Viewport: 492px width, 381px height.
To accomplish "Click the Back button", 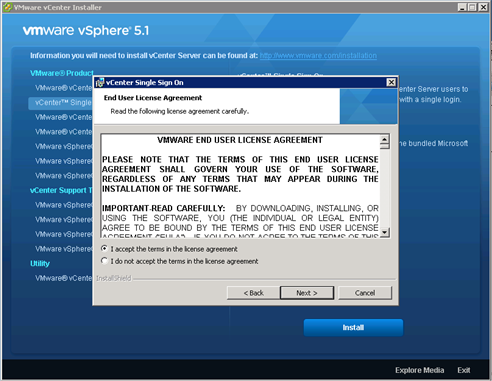I will coord(253,293).
